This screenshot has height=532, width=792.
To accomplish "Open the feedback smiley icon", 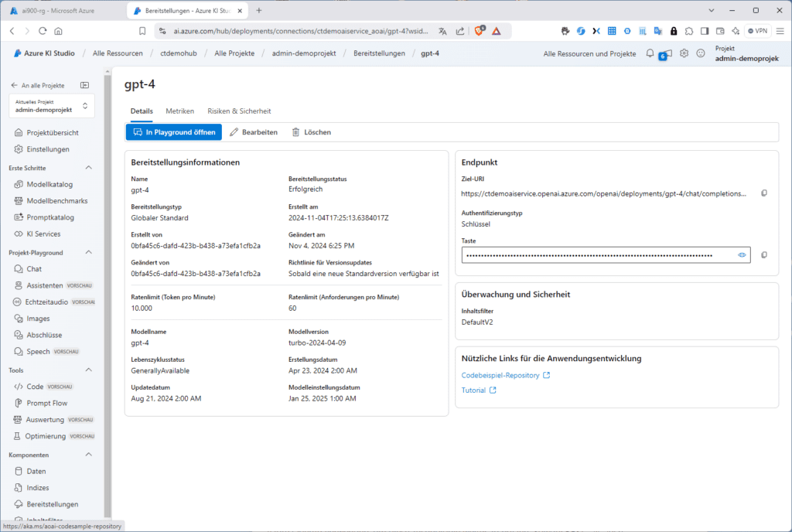I will 701,53.
